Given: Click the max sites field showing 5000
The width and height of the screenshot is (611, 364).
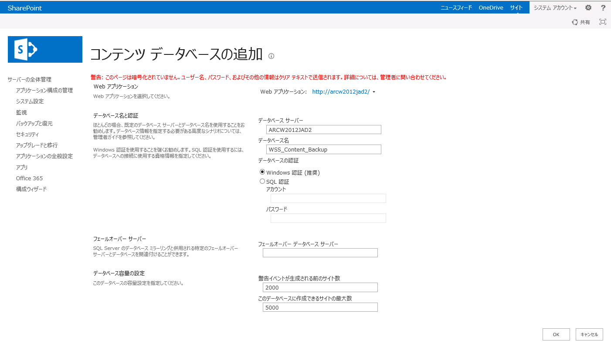Looking at the screenshot, I should point(320,307).
